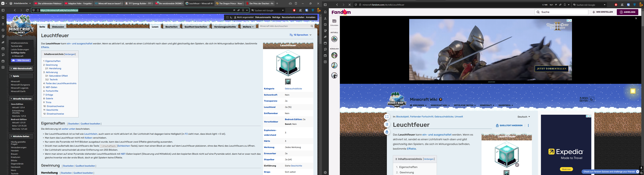The width and height of the screenshot is (644, 175).
Task: Hide the left Inhaltsverzeichnis via Verbergen
Action: 70,54
